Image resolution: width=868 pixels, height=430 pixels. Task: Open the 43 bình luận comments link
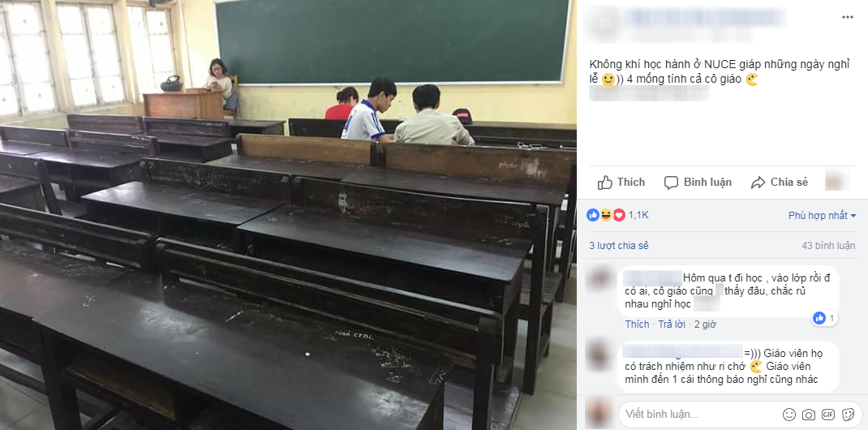pyautogui.click(x=828, y=246)
